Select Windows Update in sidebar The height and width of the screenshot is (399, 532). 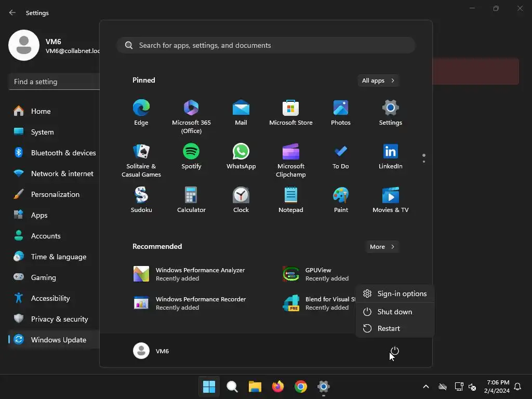coord(54,340)
